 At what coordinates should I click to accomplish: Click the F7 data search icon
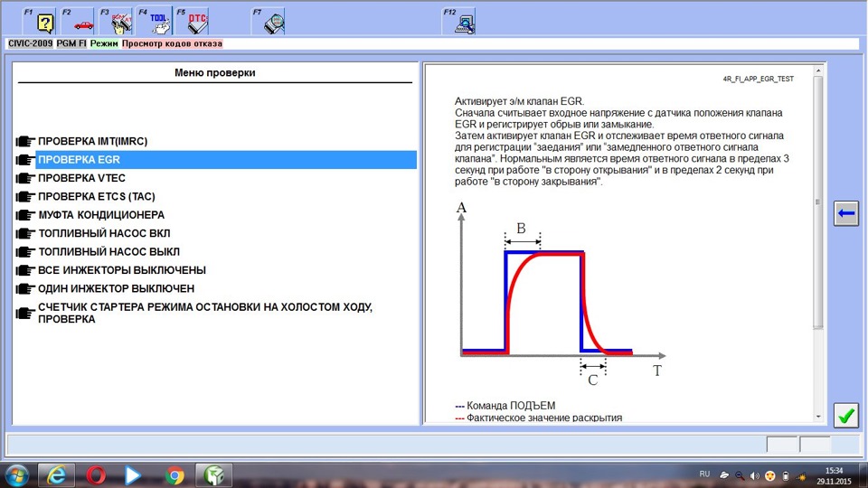(x=269, y=22)
